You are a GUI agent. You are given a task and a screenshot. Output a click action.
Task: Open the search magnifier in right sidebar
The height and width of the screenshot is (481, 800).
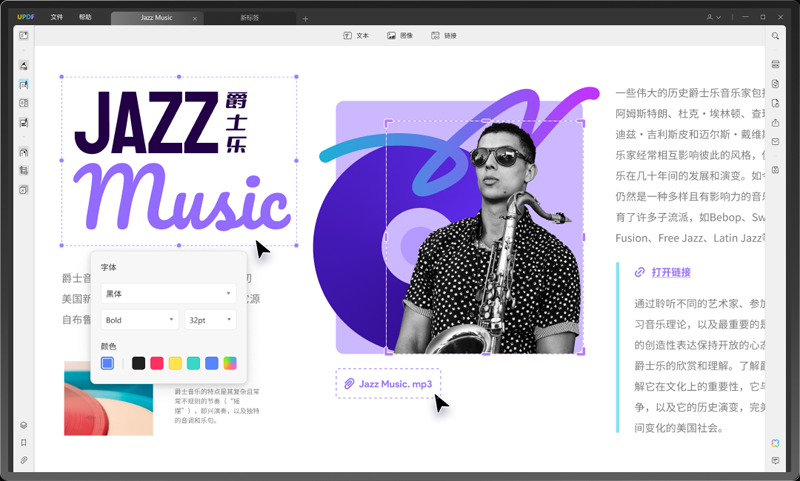775,36
